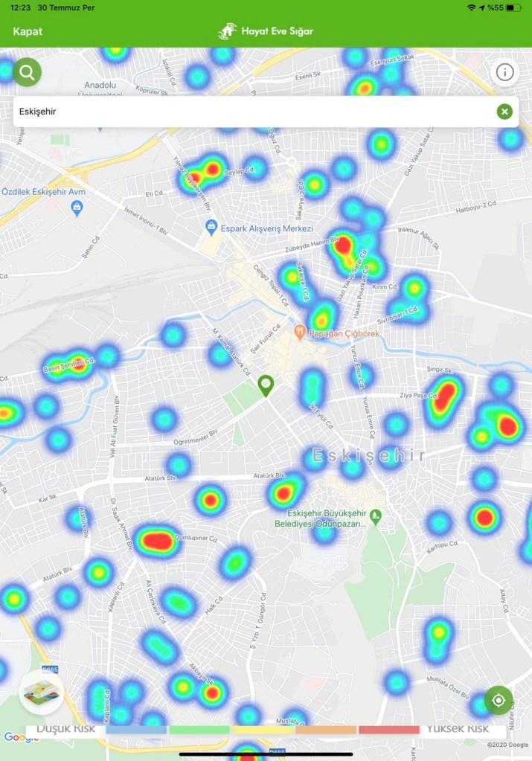Tap the Papağan Çiğbörek restaurant marker
This screenshot has height=761, width=532.
click(299, 333)
